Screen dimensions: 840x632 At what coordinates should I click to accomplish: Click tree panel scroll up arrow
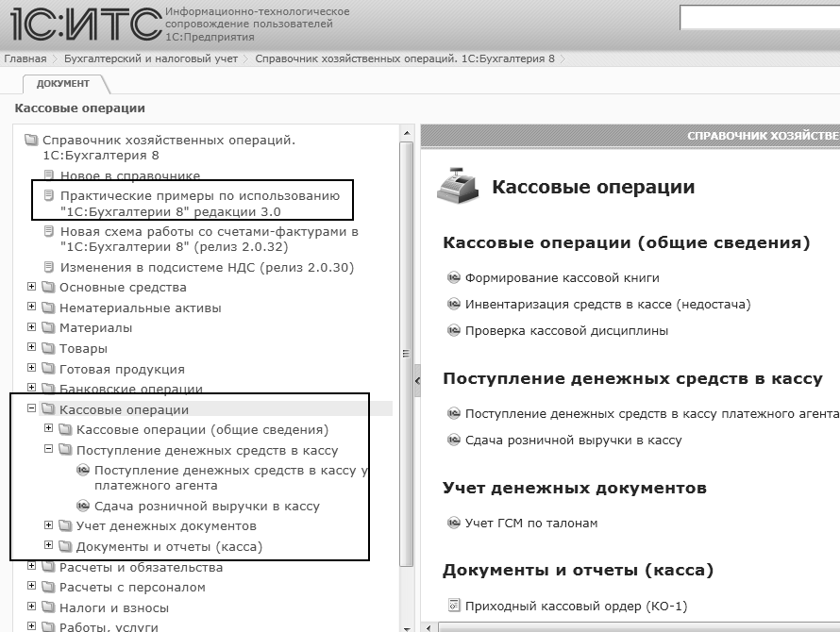pyautogui.click(x=407, y=132)
